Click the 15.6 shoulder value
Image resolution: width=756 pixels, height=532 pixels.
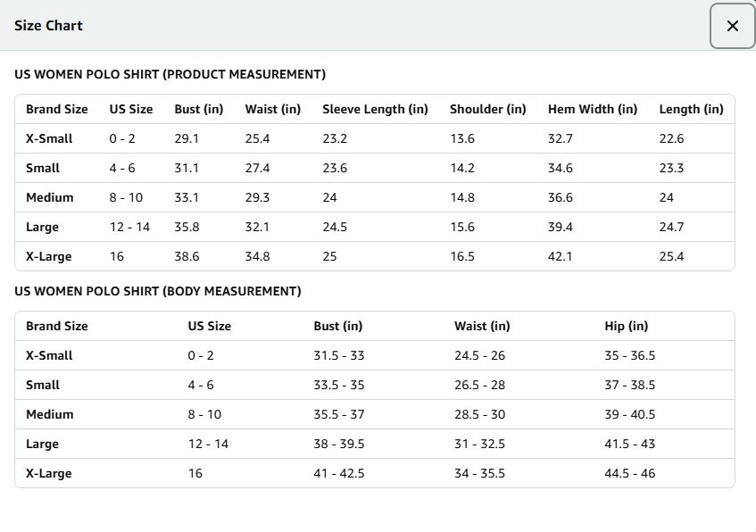pos(462,227)
